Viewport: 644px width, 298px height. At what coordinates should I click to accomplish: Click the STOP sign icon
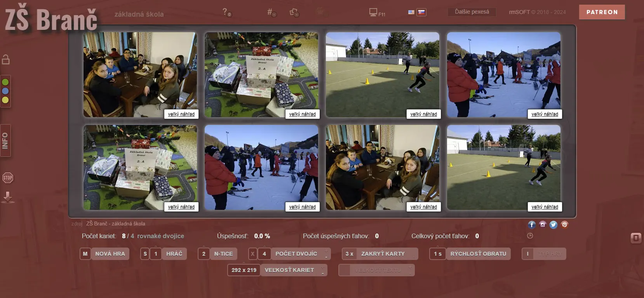(8, 178)
